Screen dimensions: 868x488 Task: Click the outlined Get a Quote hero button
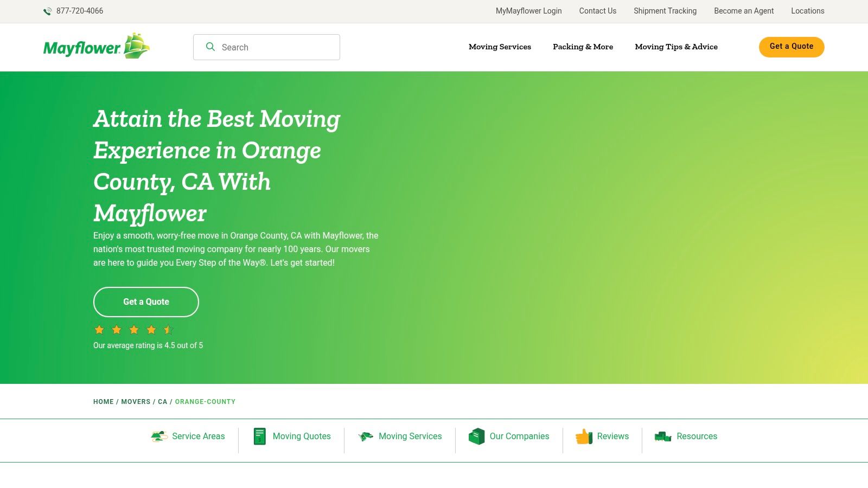(x=146, y=302)
